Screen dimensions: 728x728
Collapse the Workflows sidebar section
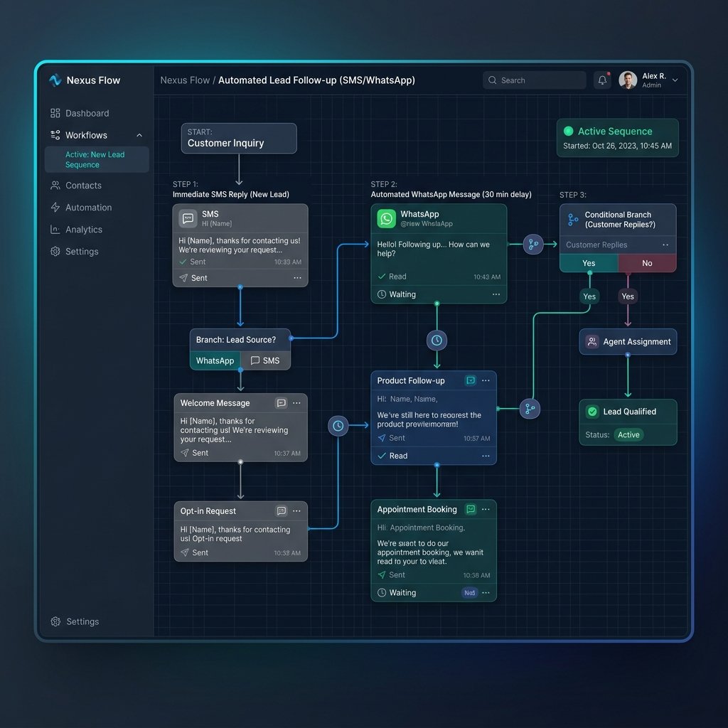click(139, 135)
